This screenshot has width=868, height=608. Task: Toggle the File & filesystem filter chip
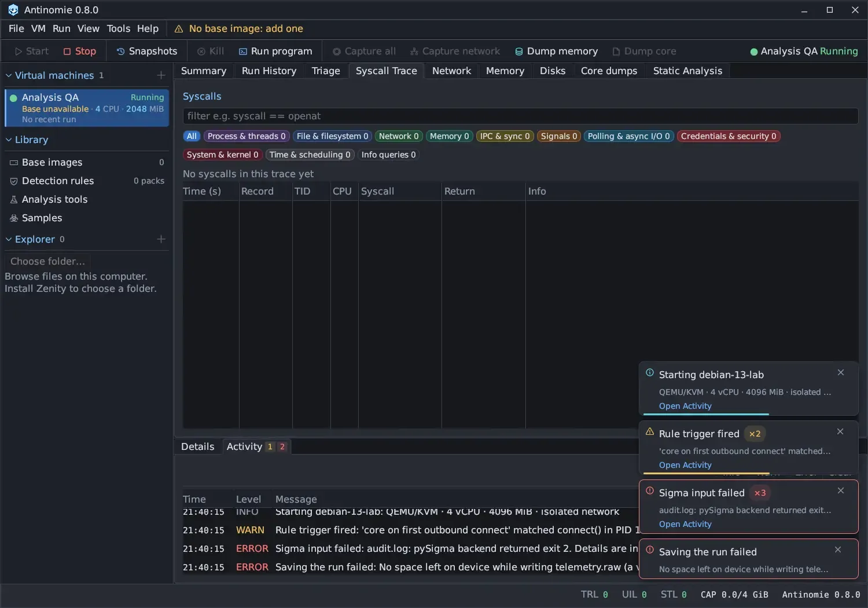tap(332, 137)
